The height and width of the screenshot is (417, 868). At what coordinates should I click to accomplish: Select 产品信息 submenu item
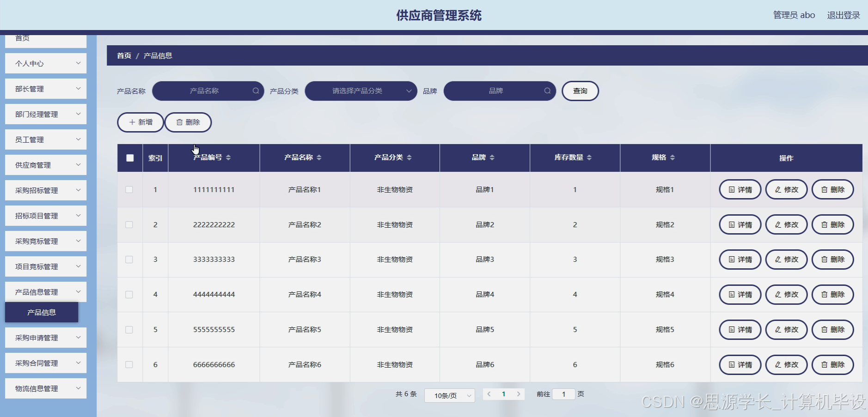(42, 312)
